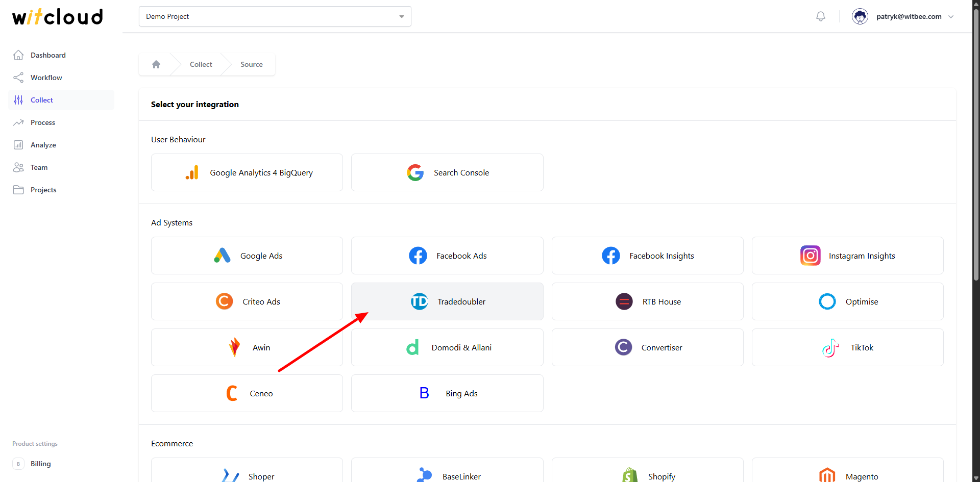Screen dimensions: 980x482
Task: Click the Billing badge icon
Action: point(18,464)
